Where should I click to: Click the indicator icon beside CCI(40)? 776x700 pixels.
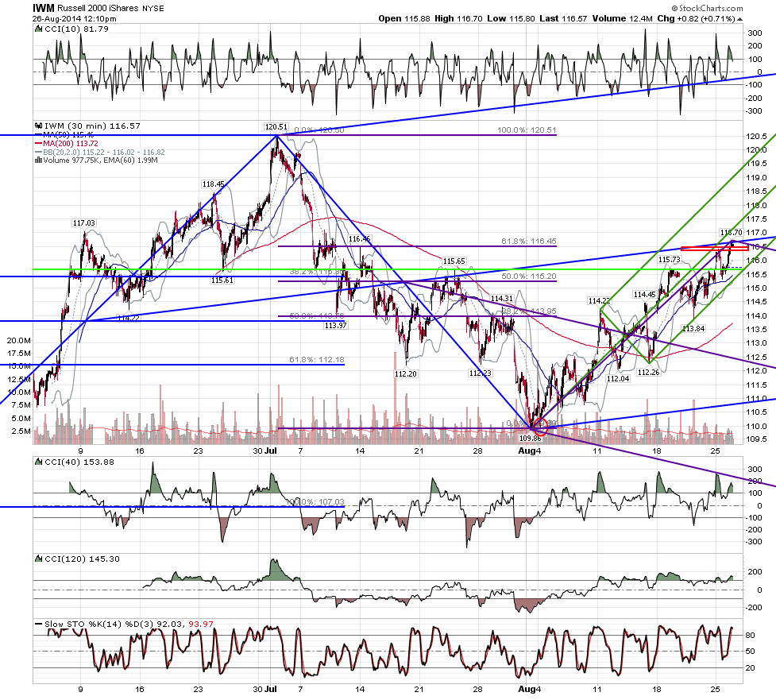pos(39,462)
